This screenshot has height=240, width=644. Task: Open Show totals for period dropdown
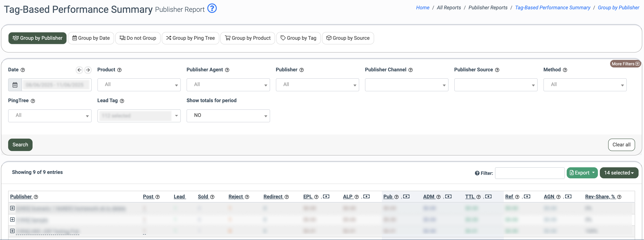(x=228, y=116)
